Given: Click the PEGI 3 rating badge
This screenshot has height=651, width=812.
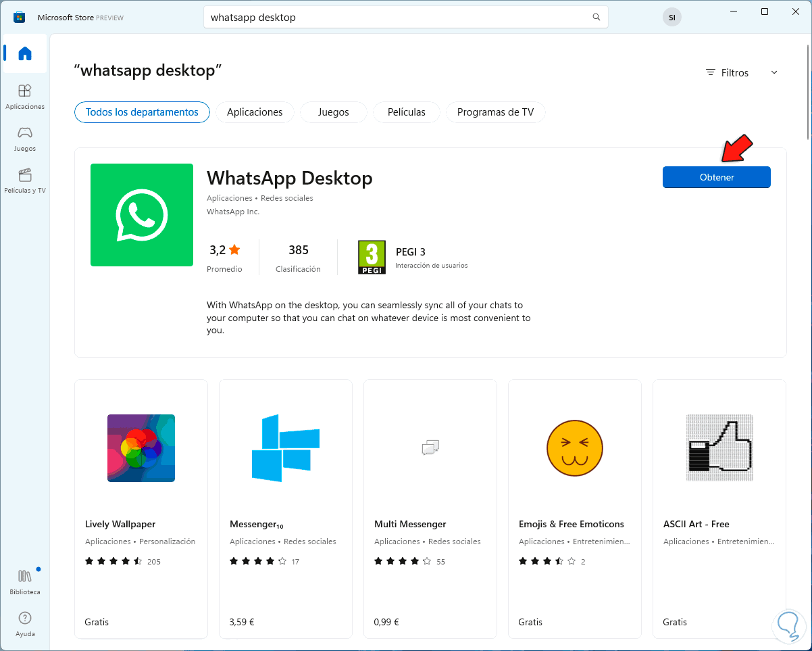Looking at the screenshot, I should pyautogui.click(x=372, y=258).
